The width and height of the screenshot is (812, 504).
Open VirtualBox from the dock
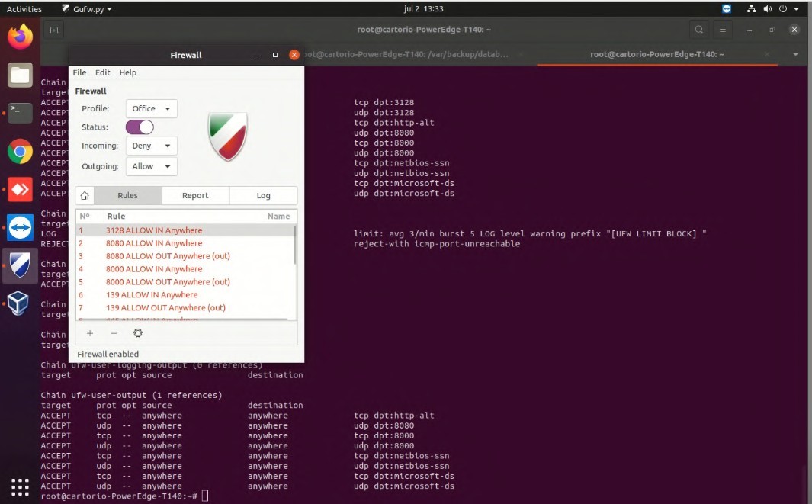pyautogui.click(x=18, y=303)
